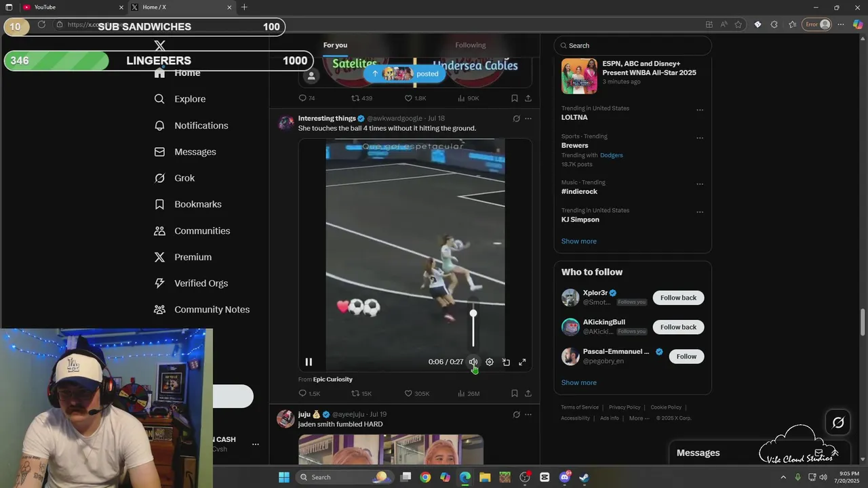Viewport: 868px width, 488px height.
Task: Open File Explorer from the taskbar
Action: (x=485, y=477)
